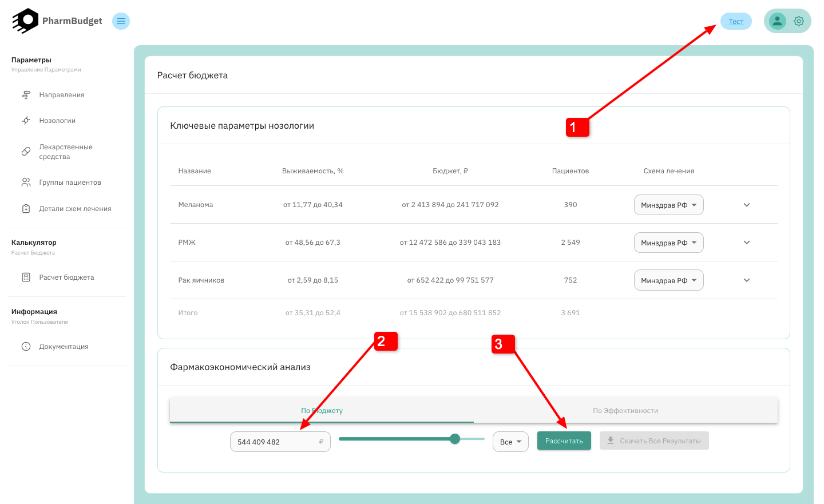This screenshot has width=824, height=504.
Task: Expand the РМЖ row chevron
Action: tap(747, 243)
